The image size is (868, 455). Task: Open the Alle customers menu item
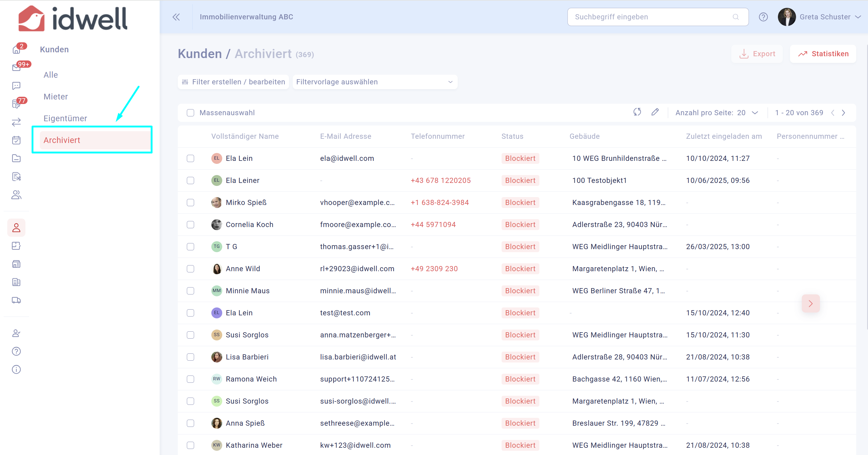click(x=50, y=75)
